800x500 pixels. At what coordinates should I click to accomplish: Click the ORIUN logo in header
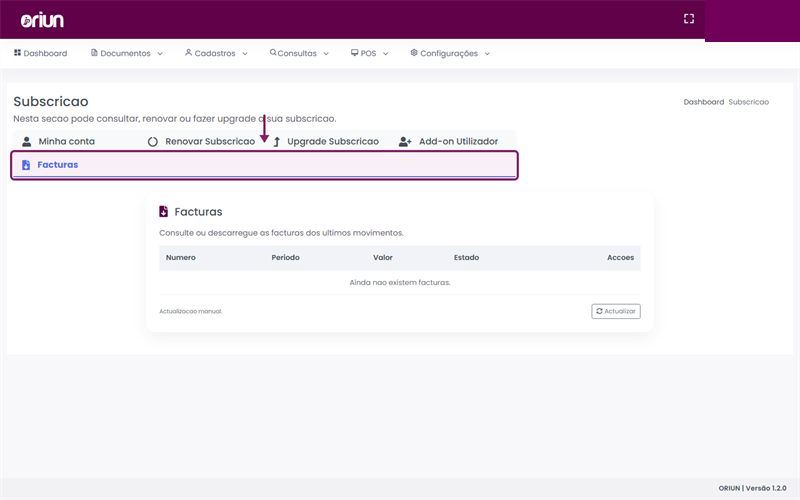tap(42, 20)
